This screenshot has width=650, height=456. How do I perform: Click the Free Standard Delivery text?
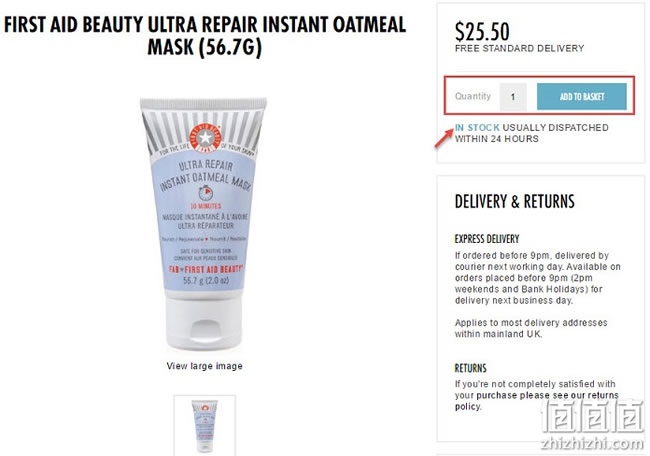(x=519, y=49)
